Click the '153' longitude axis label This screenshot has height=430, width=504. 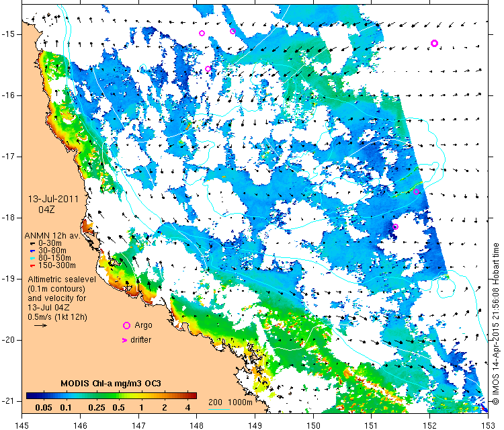[x=489, y=425]
